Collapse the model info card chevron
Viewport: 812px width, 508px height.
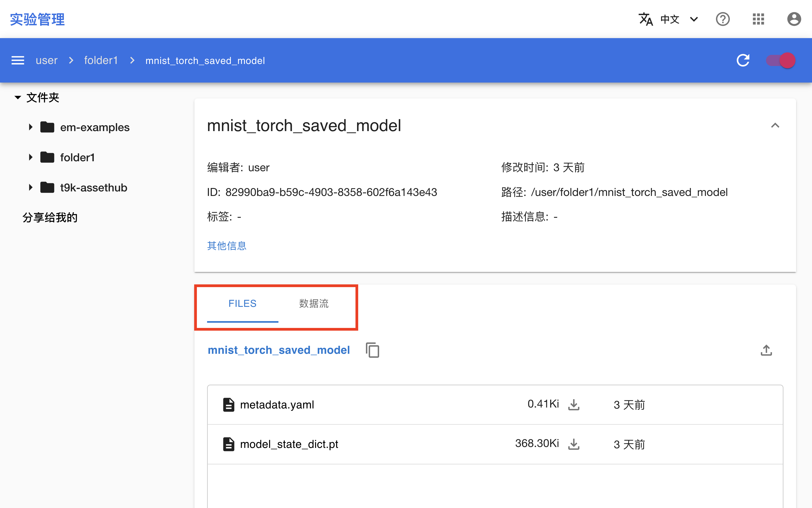775,125
